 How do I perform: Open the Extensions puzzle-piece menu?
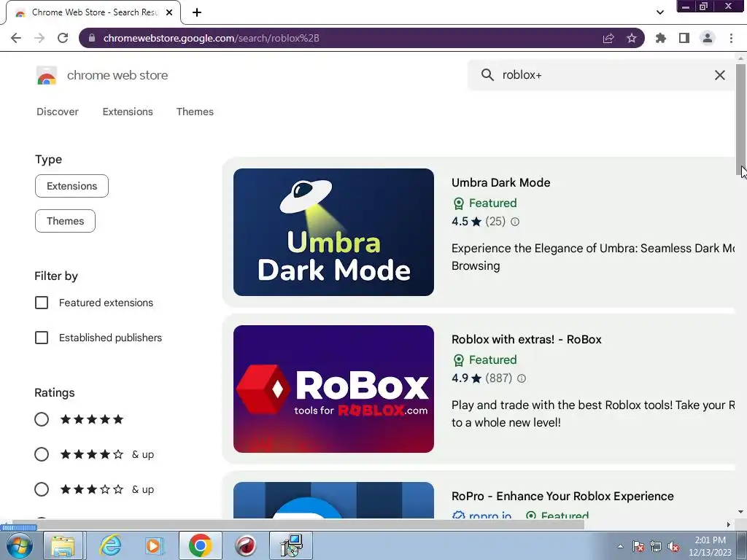[661, 38]
